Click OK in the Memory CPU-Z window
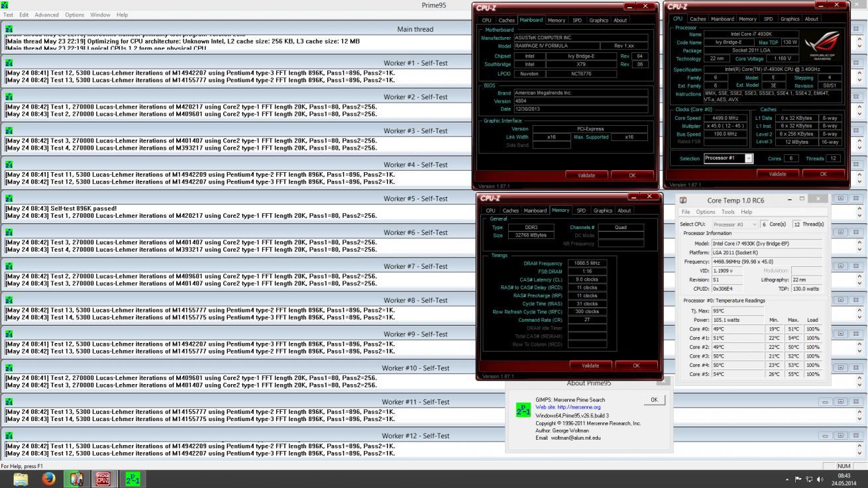This screenshot has height=488, width=868. pyautogui.click(x=636, y=366)
